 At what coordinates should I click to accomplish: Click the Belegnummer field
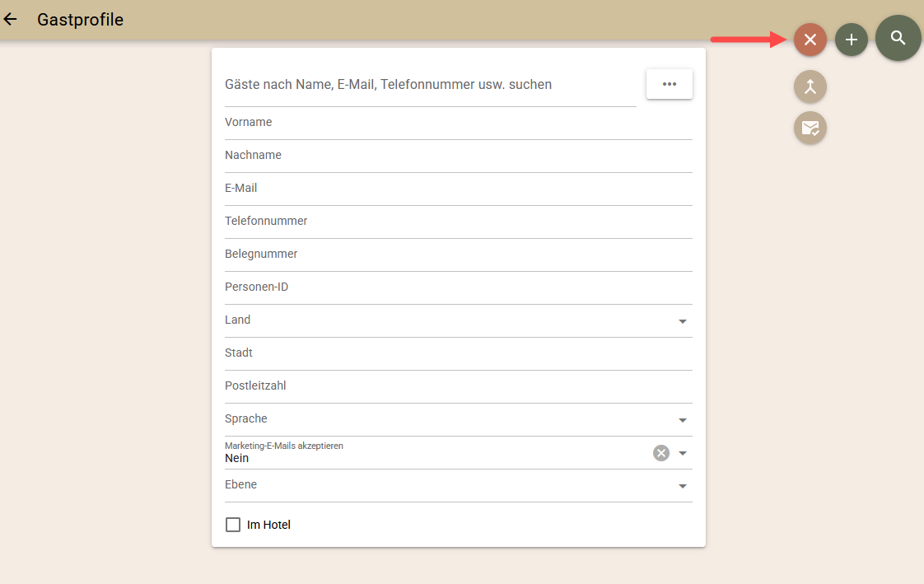459,255
